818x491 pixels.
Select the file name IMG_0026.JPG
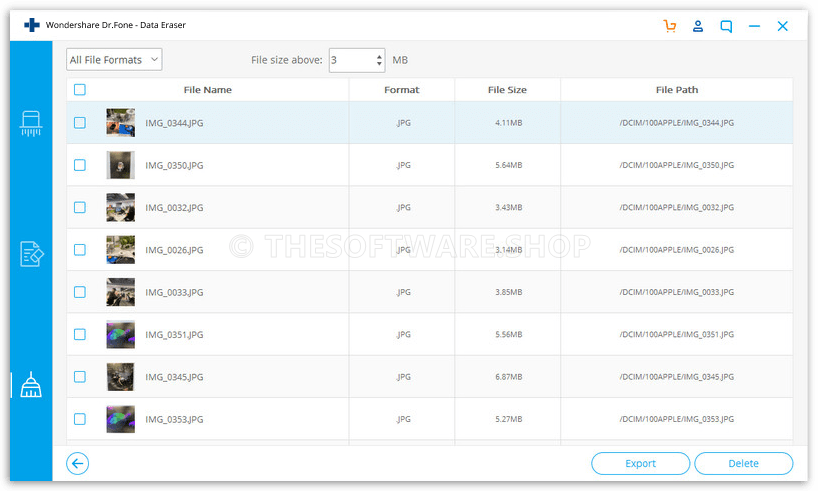click(x=174, y=250)
